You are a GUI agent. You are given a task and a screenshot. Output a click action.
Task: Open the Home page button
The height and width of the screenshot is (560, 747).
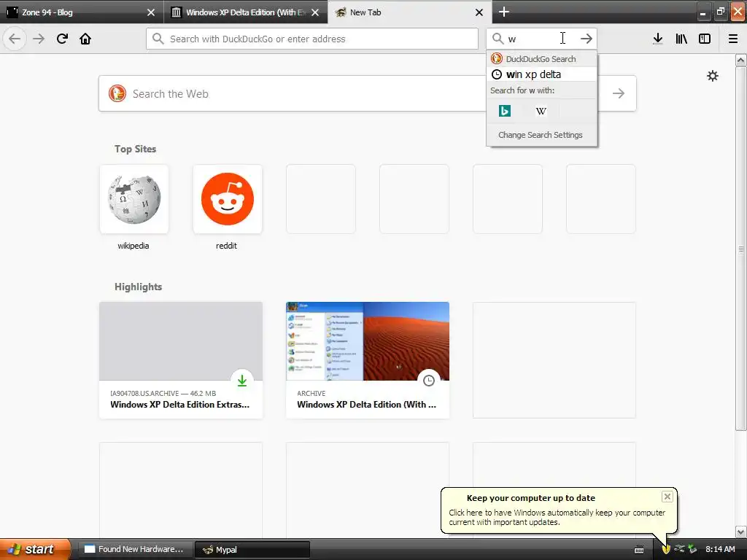(85, 39)
